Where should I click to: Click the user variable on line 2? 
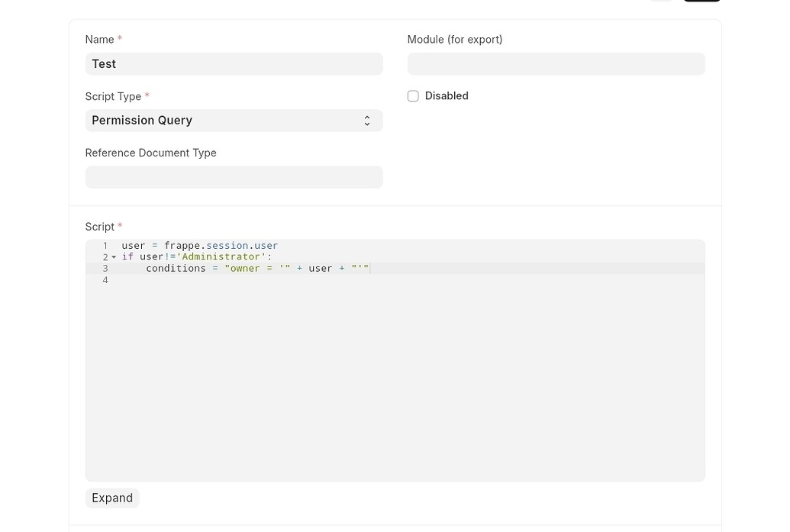coord(150,256)
